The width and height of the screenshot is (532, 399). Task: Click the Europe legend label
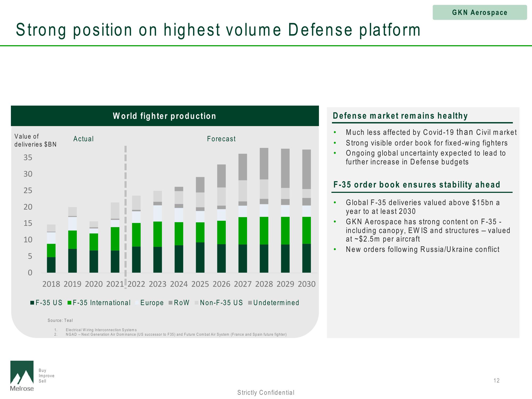pos(152,303)
